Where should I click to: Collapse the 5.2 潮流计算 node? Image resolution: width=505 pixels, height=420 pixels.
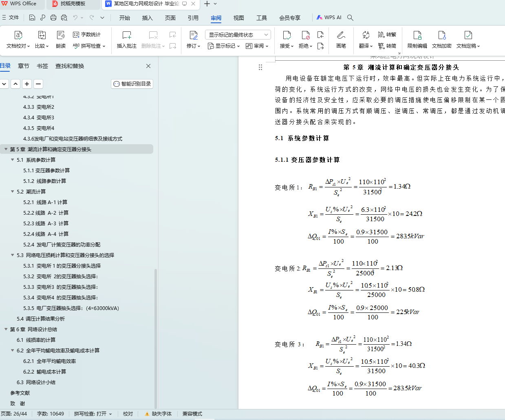click(13, 191)
